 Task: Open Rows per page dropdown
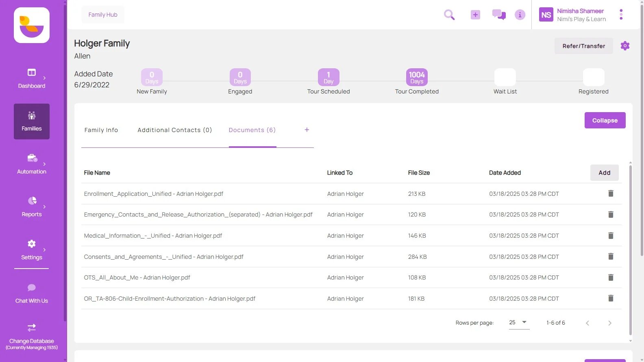tap(519, 323)
